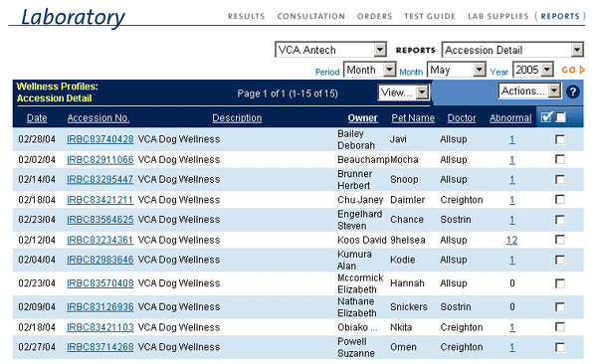Click abnormal count 1 for Javi
This screenshot has height=364, width=597.
pos(512,140)
